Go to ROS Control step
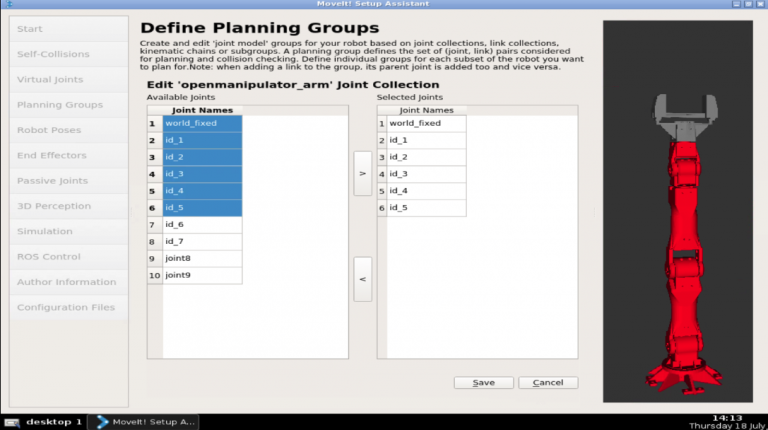The width and height of the screenshot is (768, 430). (69, 257)
